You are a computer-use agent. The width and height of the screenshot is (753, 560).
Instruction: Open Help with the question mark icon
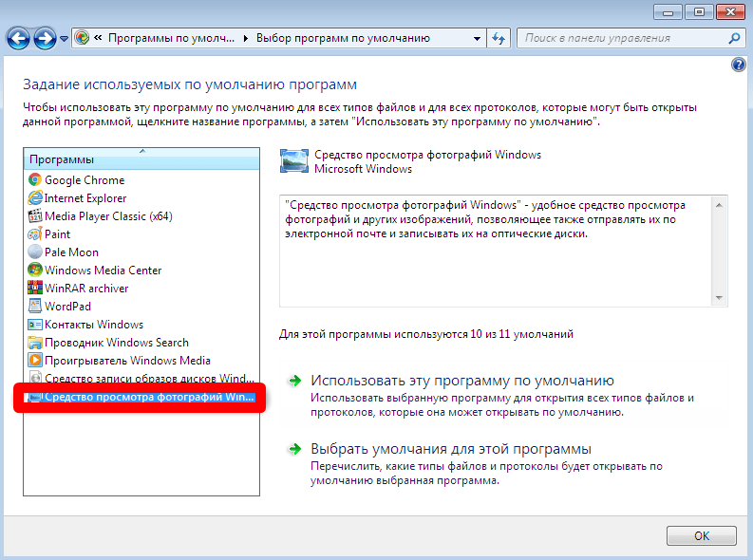738,64
